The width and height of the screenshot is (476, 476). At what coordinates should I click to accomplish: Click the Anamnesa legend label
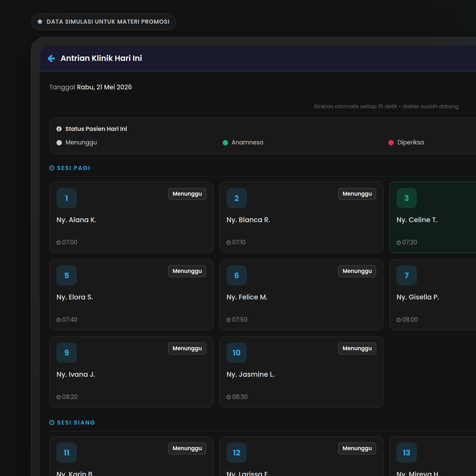pyautogui.click(x=247, y=142)
